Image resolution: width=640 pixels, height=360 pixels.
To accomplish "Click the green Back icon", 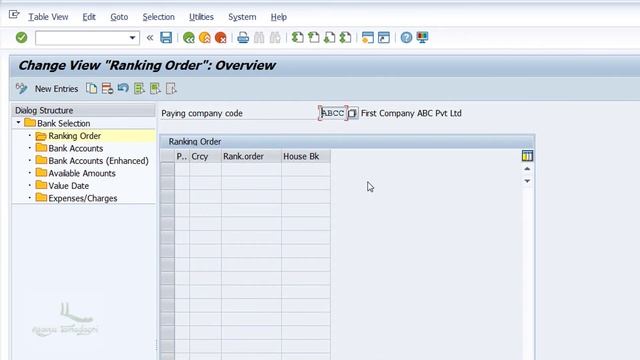I will [x=188, y=38].
